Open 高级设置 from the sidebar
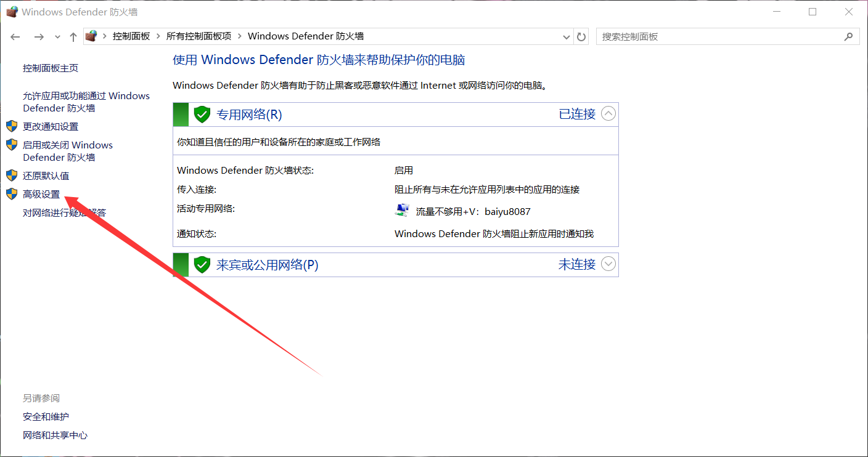Image resolution: width=868 pixels, height=457 pixels. (41, 194)
